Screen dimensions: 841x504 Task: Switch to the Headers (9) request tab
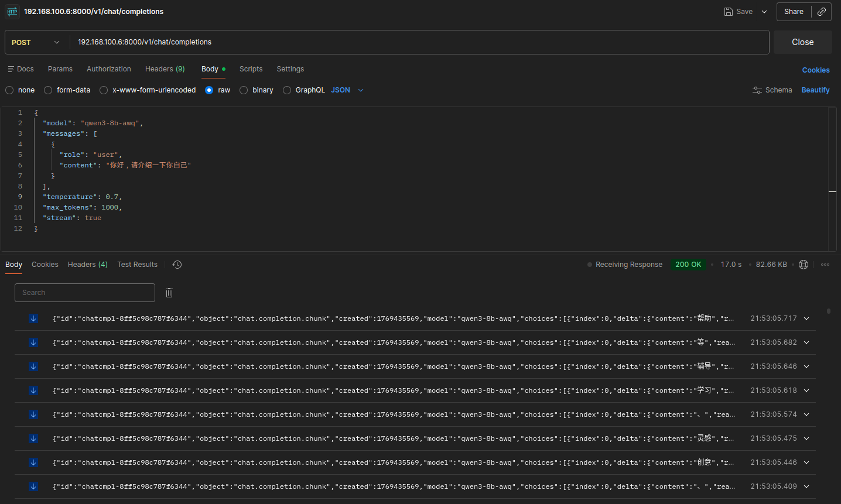[x=165, y=69]
